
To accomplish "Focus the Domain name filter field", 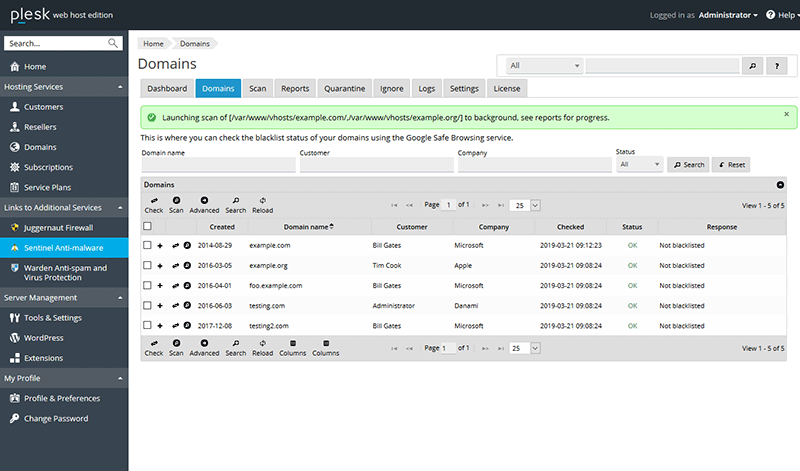I will [219, 165].
